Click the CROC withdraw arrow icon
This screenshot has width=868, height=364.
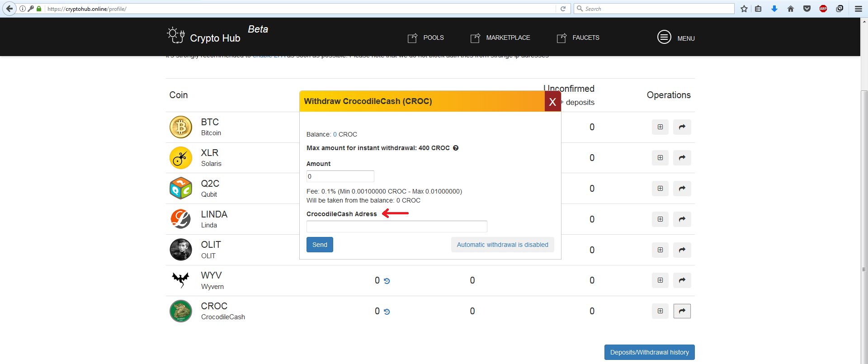(682, 311)
